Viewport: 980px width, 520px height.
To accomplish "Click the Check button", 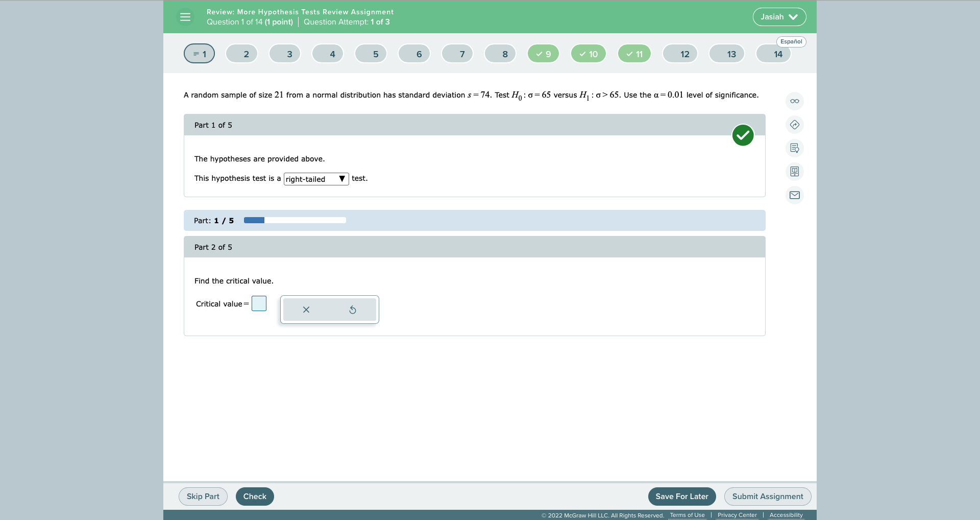I will 254,496.
